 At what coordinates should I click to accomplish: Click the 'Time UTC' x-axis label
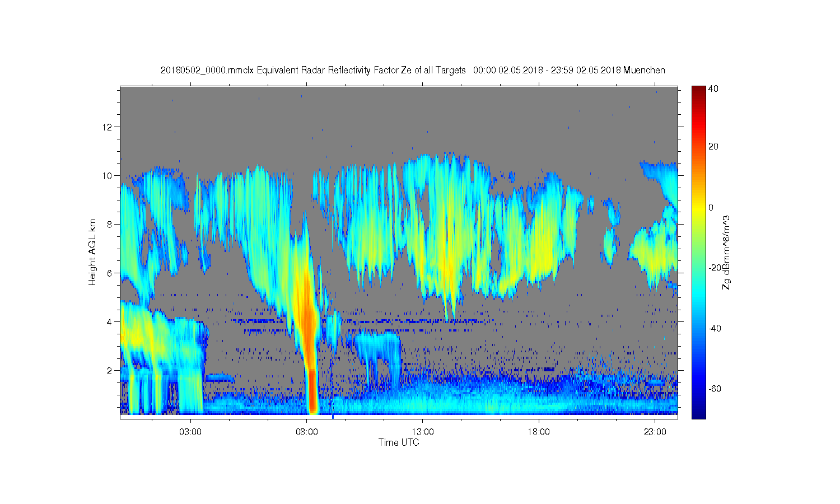399,442
